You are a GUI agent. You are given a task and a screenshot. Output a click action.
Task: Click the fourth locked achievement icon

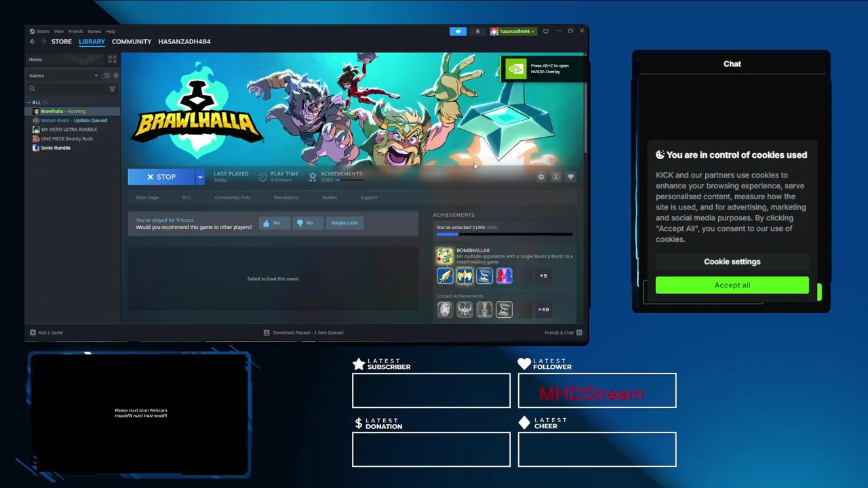pyautogui.click(x=504, y=309)
